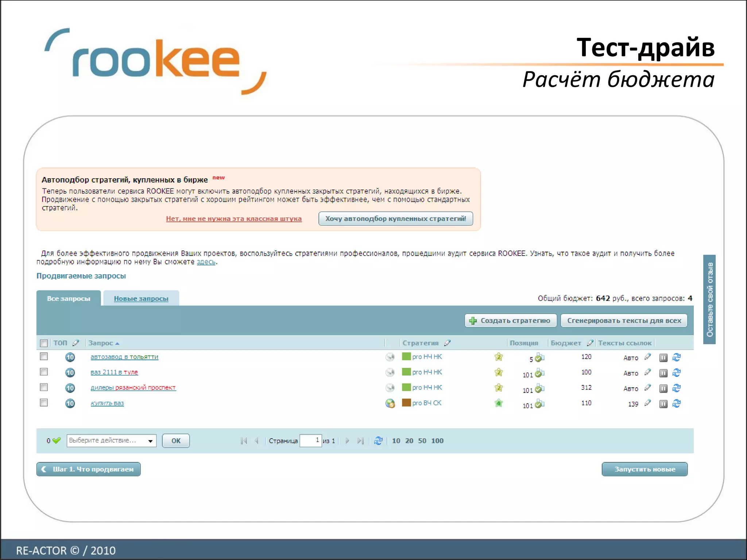Tick the select-all checkbox in table header

point(44,343)
